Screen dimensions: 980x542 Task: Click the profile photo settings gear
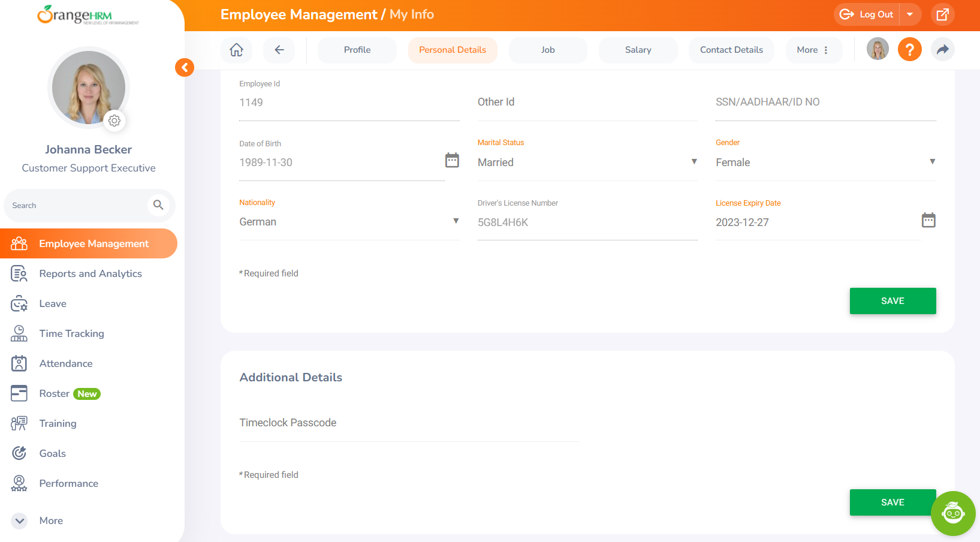[x=114, y=121]
